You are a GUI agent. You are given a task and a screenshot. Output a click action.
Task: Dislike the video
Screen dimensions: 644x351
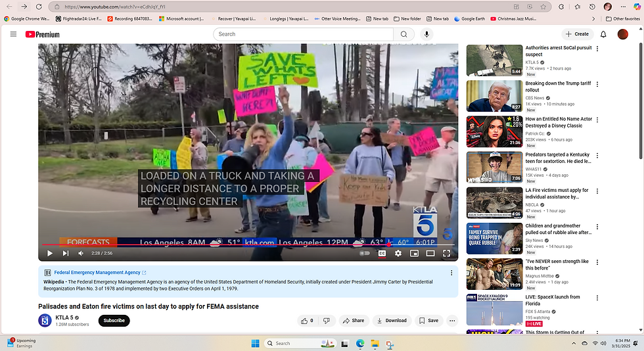point(327,321)
